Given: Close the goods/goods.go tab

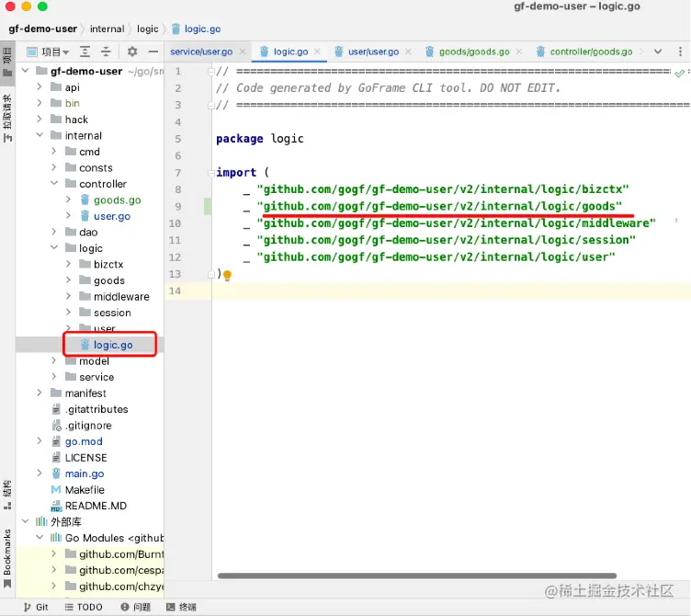Looking at the screenshot, I should click(519, 51).
